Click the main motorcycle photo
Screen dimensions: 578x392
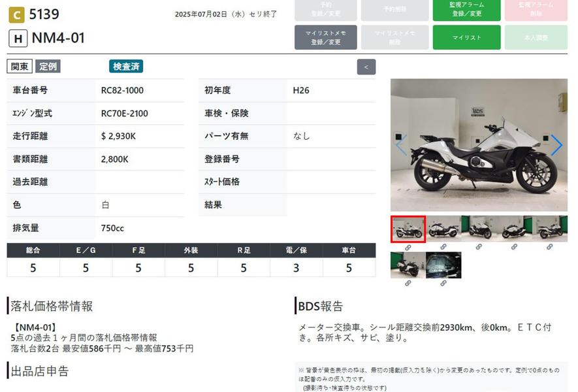[479, 145]
